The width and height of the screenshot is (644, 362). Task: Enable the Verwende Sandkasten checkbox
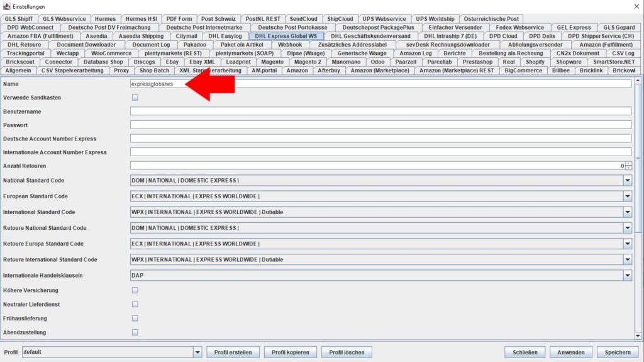(135, 98)
